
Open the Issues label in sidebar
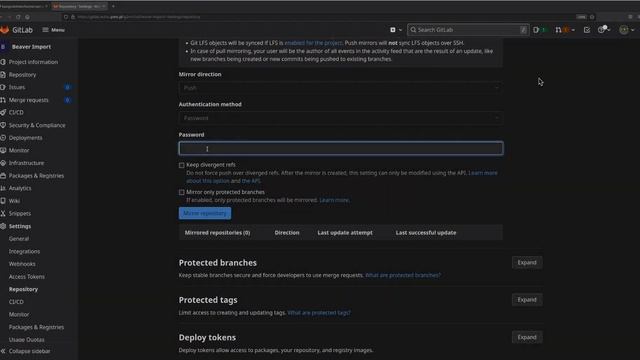click(x=17, y=87)
